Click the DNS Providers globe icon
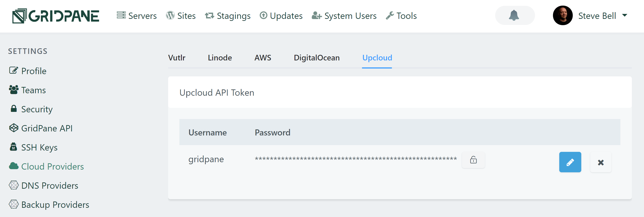The width and height of the screenshot is (644, 217). (14, 185)
